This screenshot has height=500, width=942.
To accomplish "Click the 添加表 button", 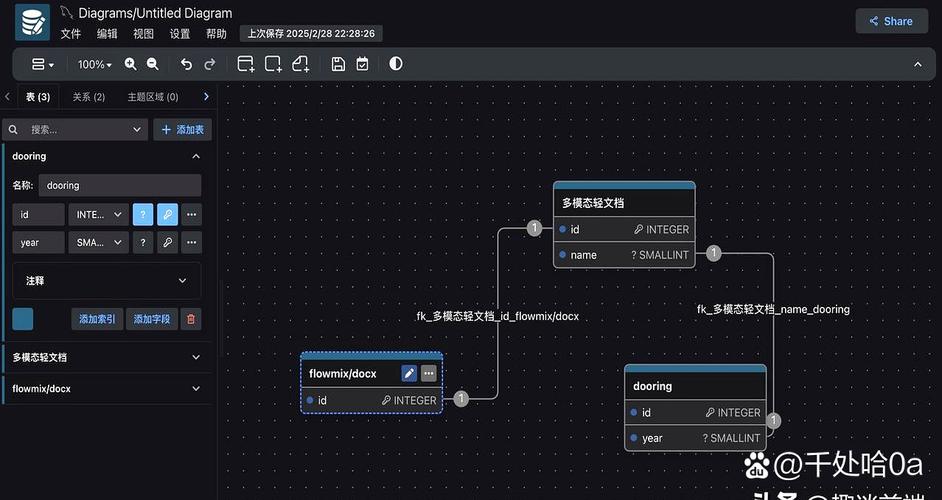I will click(182, 129).
